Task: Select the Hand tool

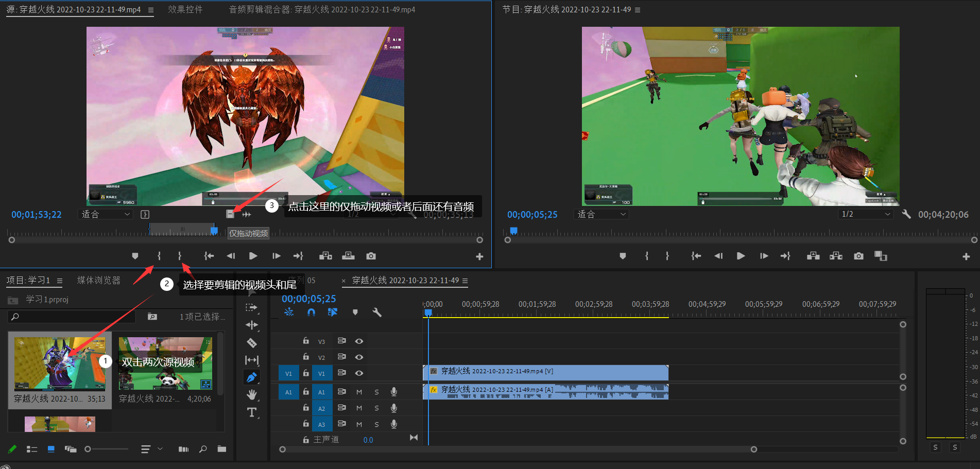Action: tap(252, 395)
